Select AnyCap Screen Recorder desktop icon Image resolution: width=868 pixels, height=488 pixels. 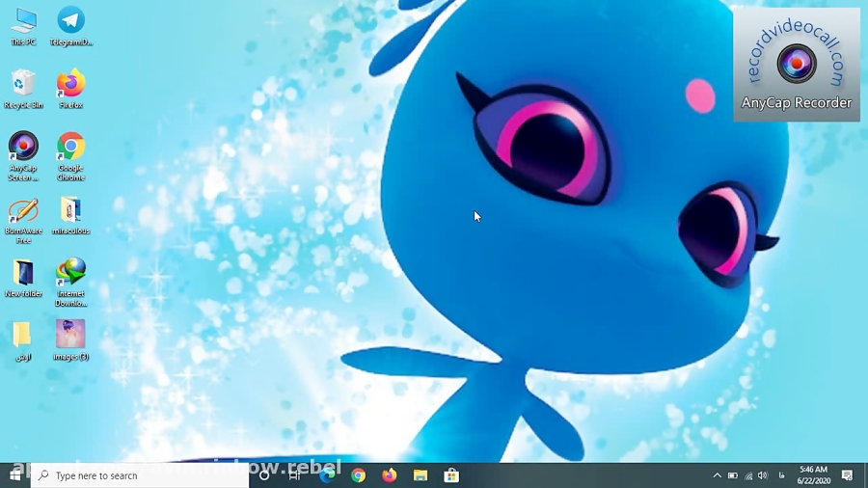[23, 156]
